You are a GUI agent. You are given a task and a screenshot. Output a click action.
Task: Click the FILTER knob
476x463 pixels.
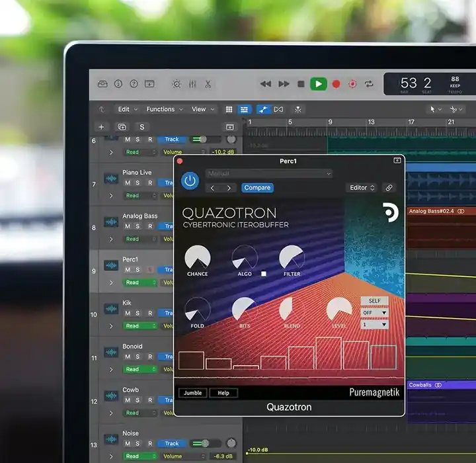pos(292,258)
